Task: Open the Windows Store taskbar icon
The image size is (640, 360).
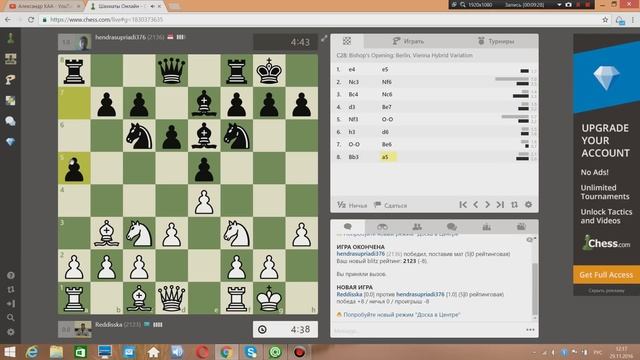Action: pos(80,352)
